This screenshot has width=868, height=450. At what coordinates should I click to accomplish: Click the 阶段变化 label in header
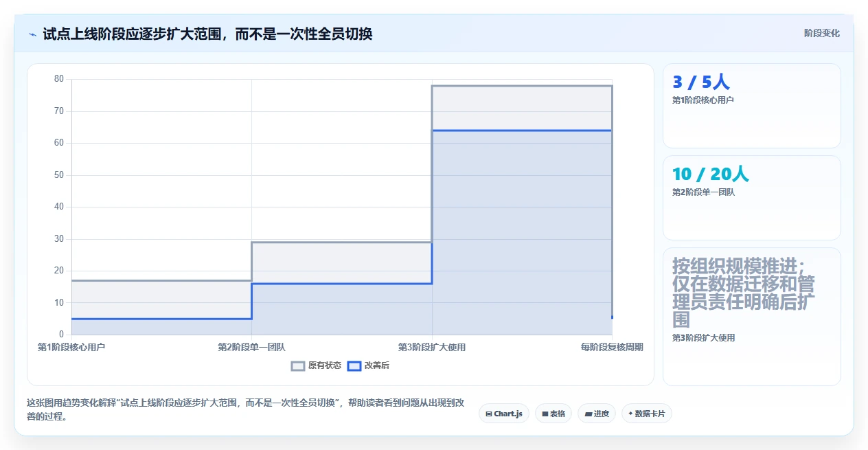click(821, 33)
